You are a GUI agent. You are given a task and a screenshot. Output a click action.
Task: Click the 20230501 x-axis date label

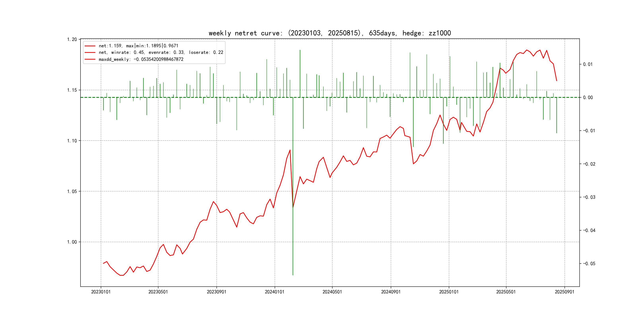158,292
